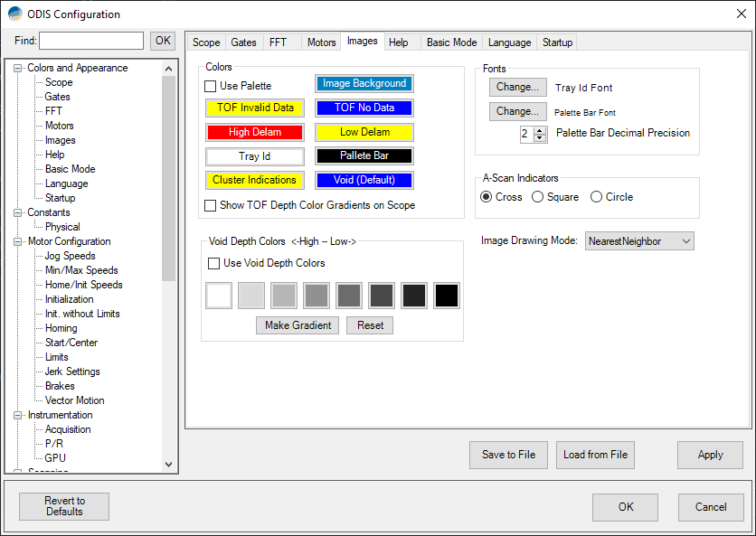Check Show TOF Depth Color Gradients on Scope
Image resolution: width=756 pixels, height=536 pixels.
(x=211, y=206)
